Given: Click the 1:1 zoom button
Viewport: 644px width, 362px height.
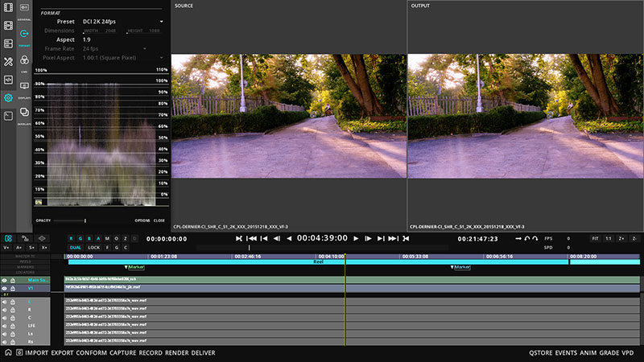Looking at the screenshot, I should (x=609, y=238).
